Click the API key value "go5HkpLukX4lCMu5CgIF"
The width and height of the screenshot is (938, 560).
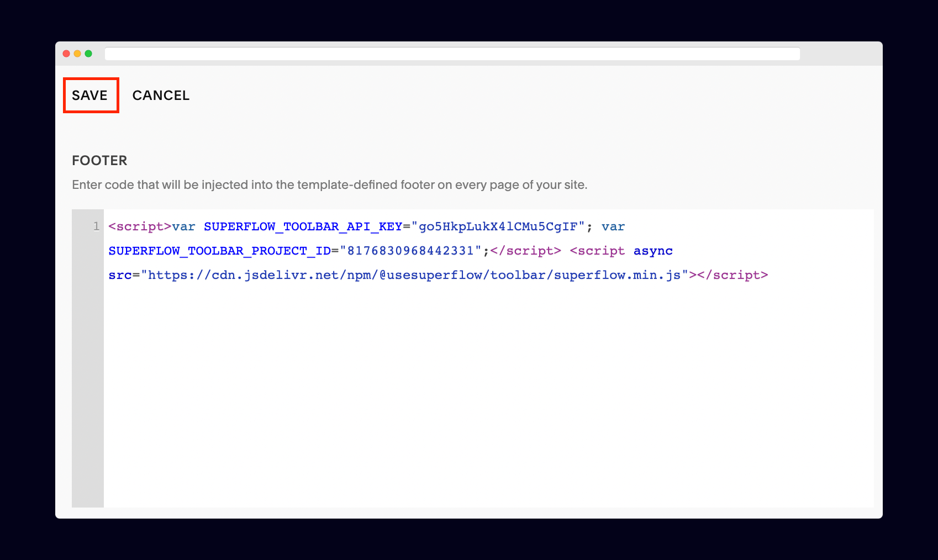click(x=498, y=227)
